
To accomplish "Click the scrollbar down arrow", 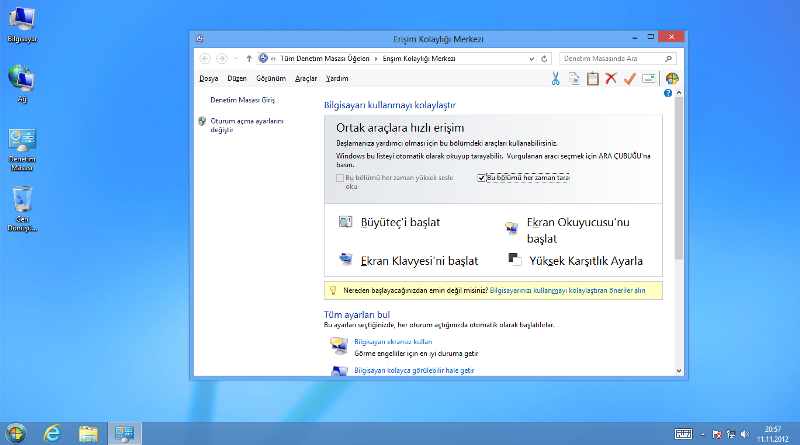I will [679, 371].
